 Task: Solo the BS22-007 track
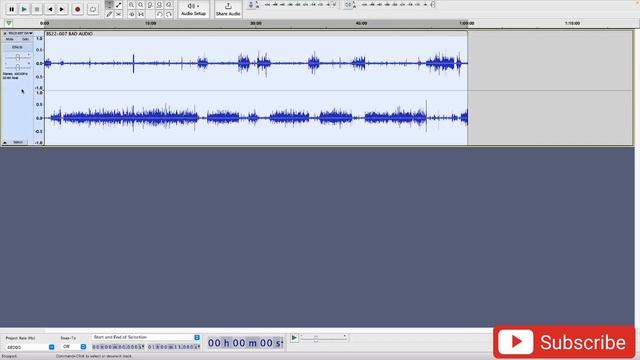tap(25, 39)
